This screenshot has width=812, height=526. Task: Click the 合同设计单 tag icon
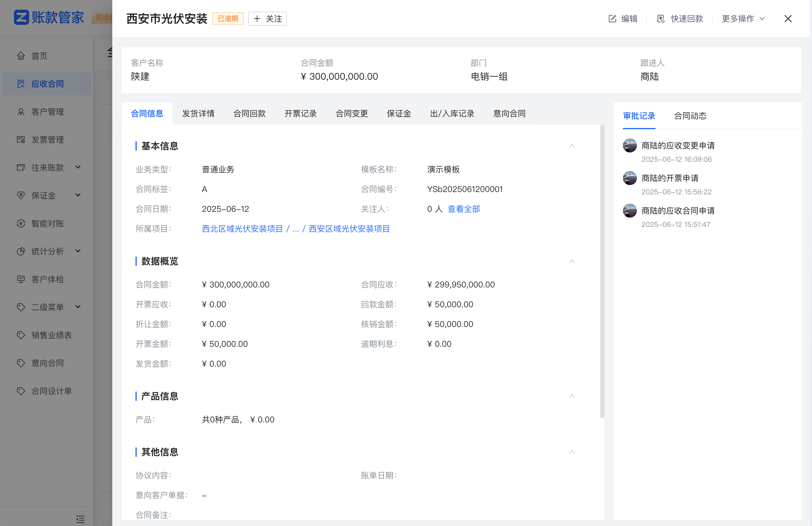coord(21,391)
